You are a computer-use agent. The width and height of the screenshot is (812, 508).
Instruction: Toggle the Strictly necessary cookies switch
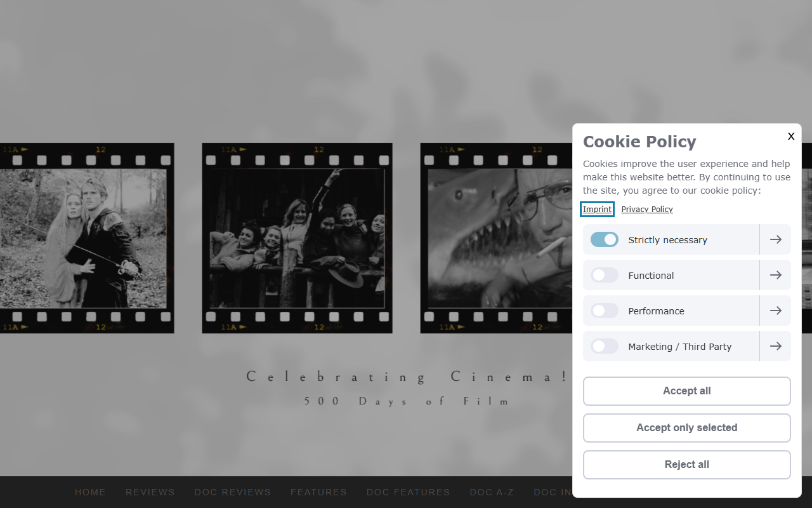[x=605, y=239]
